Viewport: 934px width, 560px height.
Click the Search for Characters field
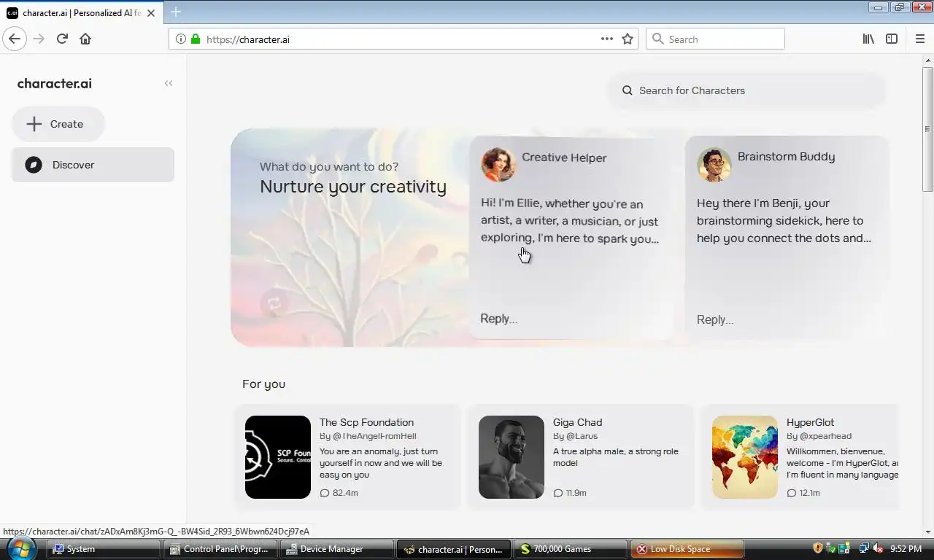(747, 90)
